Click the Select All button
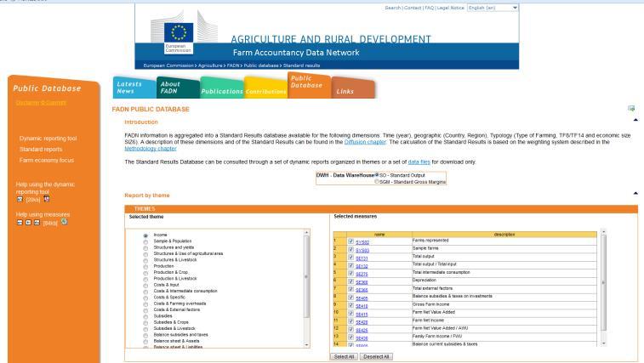Image resolution: width=644 pixels, height=363 pixels. tap(344, 357)
